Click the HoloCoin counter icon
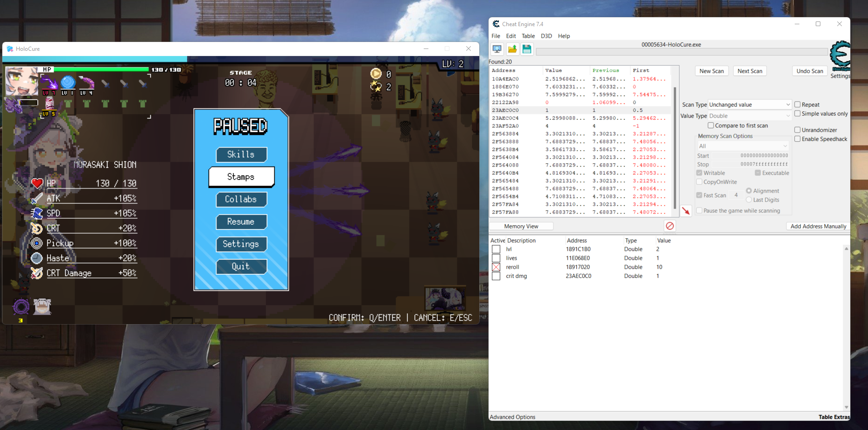Image resolution: width=868 pixels, height=430 pixels. click(376, 74)
